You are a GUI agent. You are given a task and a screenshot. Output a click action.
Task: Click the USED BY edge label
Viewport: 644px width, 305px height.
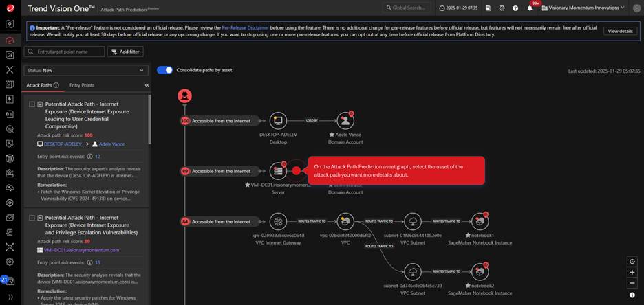[x=312, y=120]
